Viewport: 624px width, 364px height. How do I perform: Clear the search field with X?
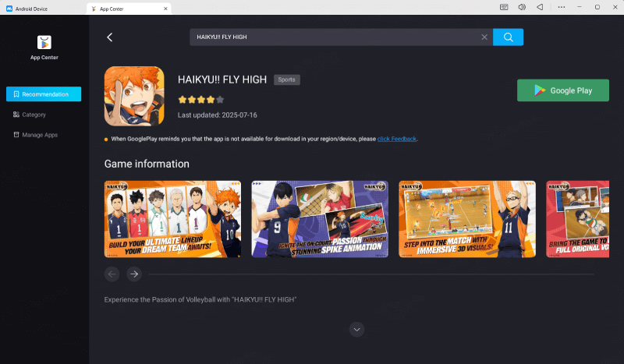pos(484,37)
